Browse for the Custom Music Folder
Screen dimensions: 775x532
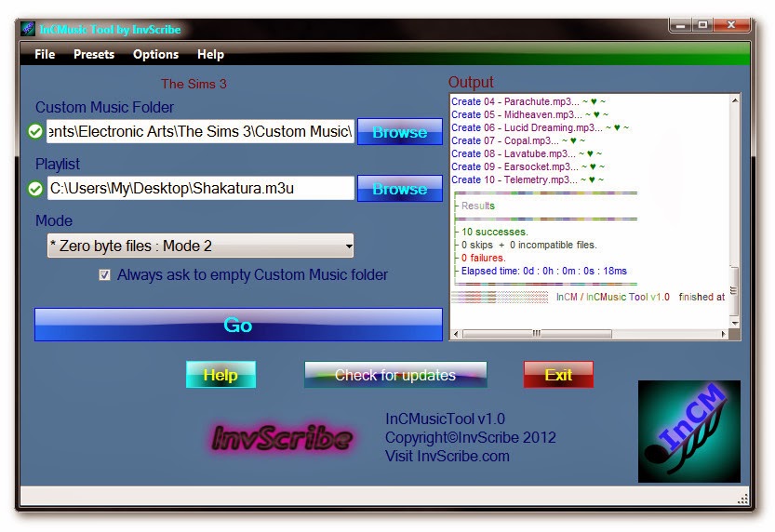tap(400, 131)
